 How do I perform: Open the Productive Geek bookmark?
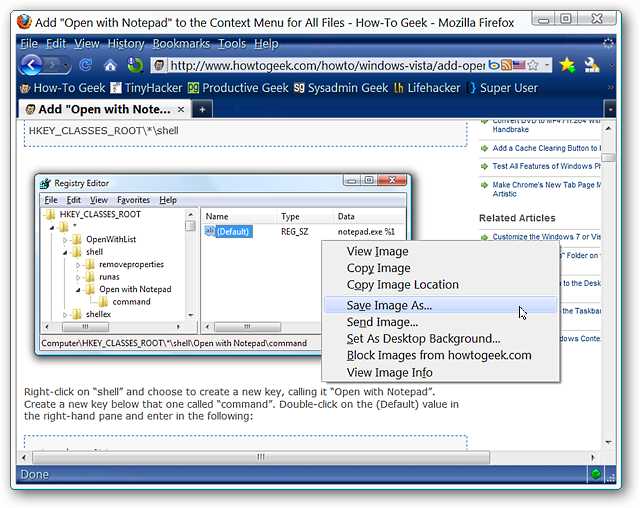click(x=238, y=88)
